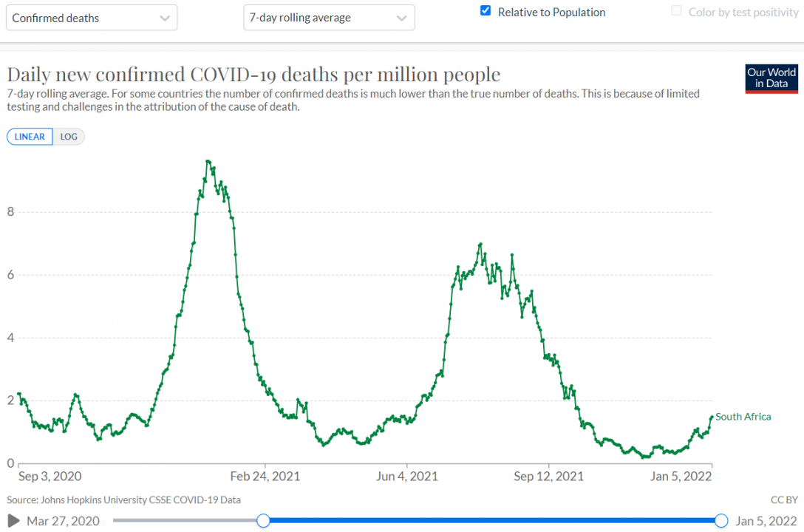Viewport: 804px width, 532px height.
Task: Uncheck the Relative to Population checkbox
Action: [x=486, y=11]
